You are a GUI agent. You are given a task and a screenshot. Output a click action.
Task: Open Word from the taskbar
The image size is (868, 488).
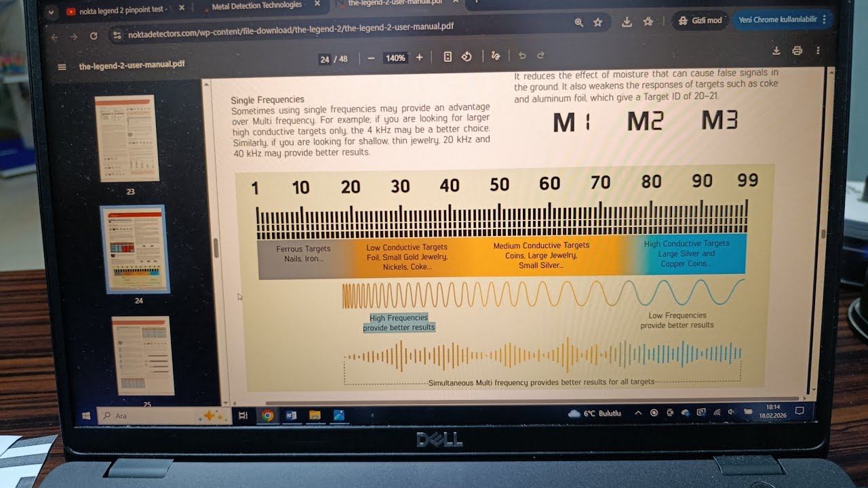coord(292,415)
